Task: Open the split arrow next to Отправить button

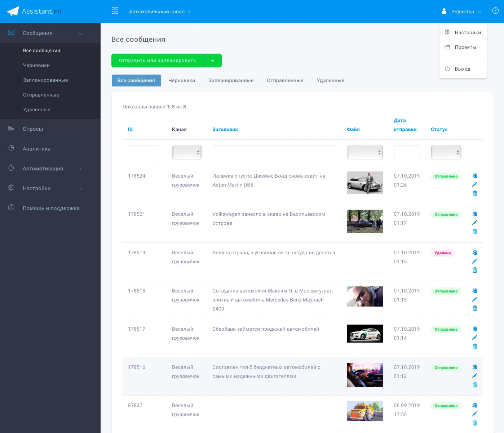Action: coord(213,61)
